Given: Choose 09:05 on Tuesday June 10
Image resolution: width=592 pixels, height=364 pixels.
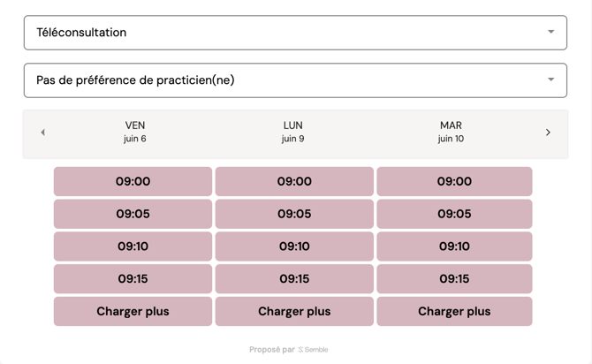Looking at the screenshot, I should pyautogui.click(x=454, y=214).
